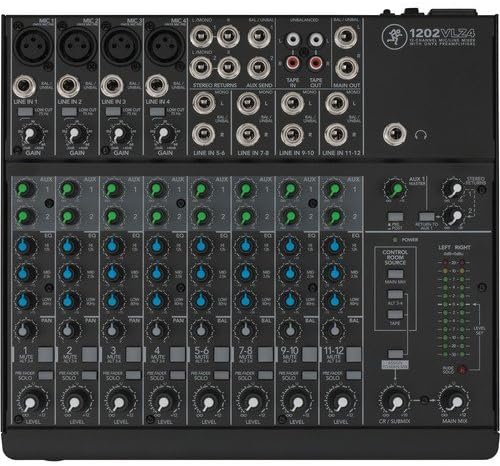This screenshot has height=466, width=500.
Task: Mute stereo channel 5-6
Action: click(221, 355)
